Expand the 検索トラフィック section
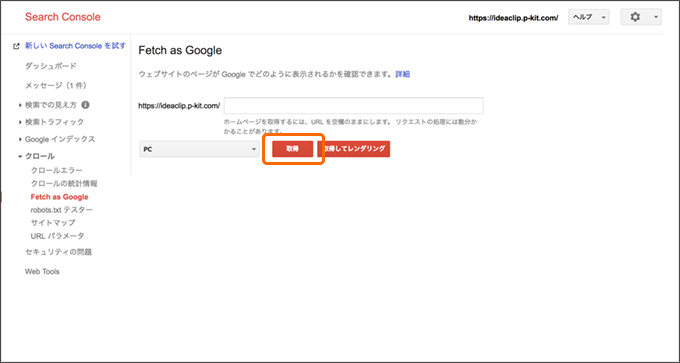This screenshot has height=363, width=680. click(x=51, y=122)
